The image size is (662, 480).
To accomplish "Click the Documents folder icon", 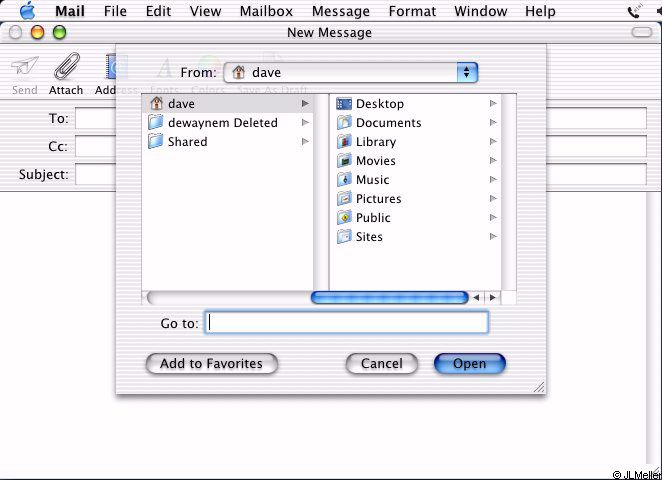I will [x=344, y=122].
